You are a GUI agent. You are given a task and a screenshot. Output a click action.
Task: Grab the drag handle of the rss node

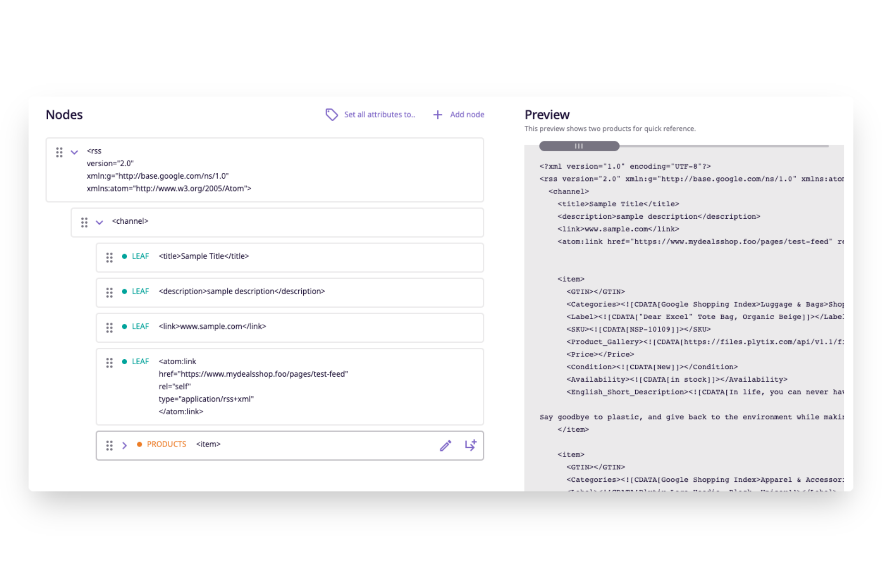(x=59, y=152)
